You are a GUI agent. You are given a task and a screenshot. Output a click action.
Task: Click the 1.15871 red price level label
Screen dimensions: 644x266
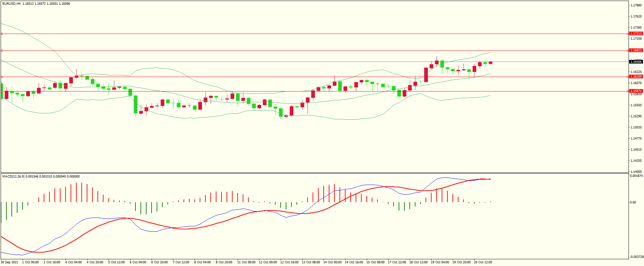(636, 91)
